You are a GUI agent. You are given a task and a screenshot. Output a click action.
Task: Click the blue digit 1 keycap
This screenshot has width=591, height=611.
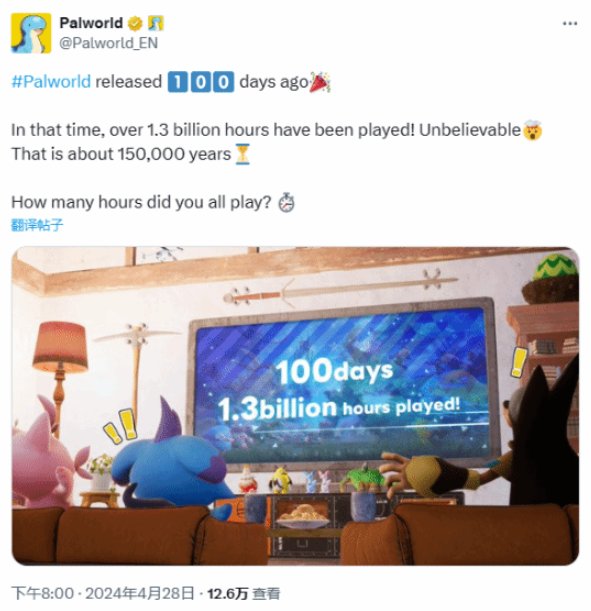click(x=178, y=82)
